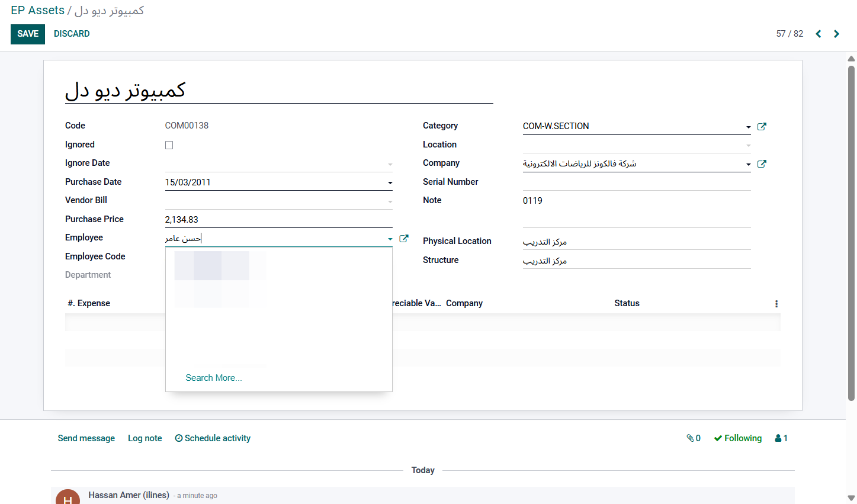Click the Purchase Price input field
This screenshot has width=857, height=504.
[278, 220]
